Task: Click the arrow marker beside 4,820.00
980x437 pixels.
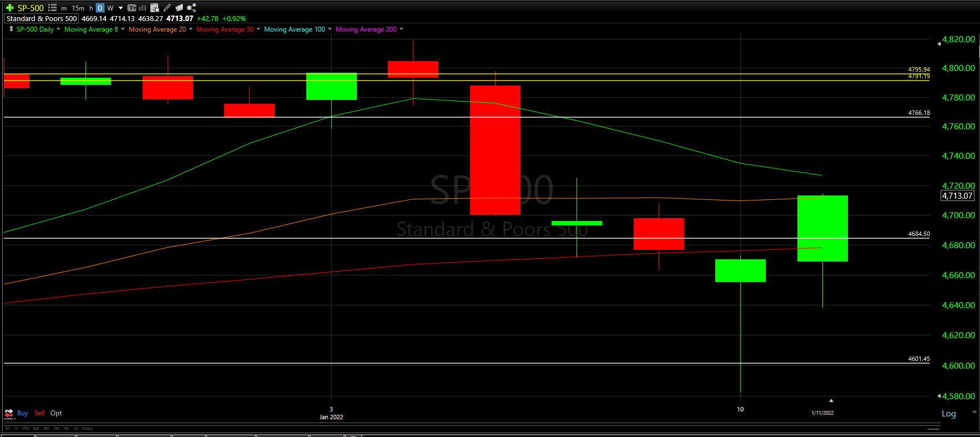Action: (939, 44)
